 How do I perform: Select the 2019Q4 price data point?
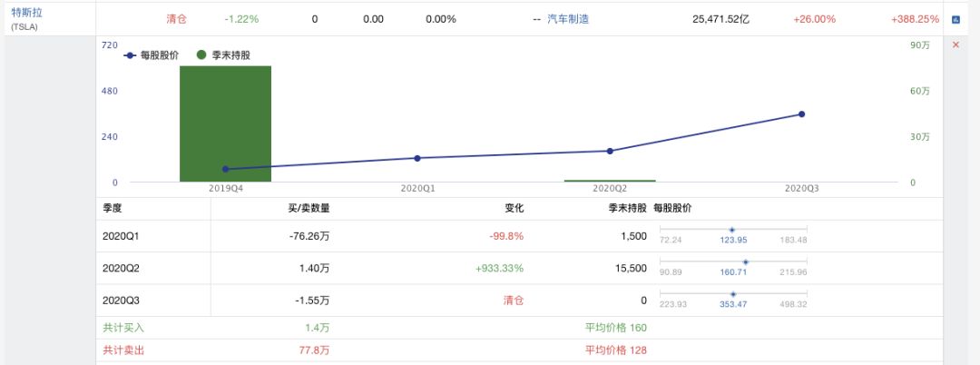pos(226,169)
